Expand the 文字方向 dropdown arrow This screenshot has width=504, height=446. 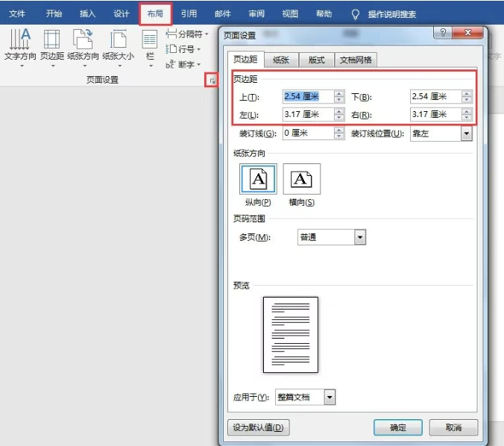22,66
